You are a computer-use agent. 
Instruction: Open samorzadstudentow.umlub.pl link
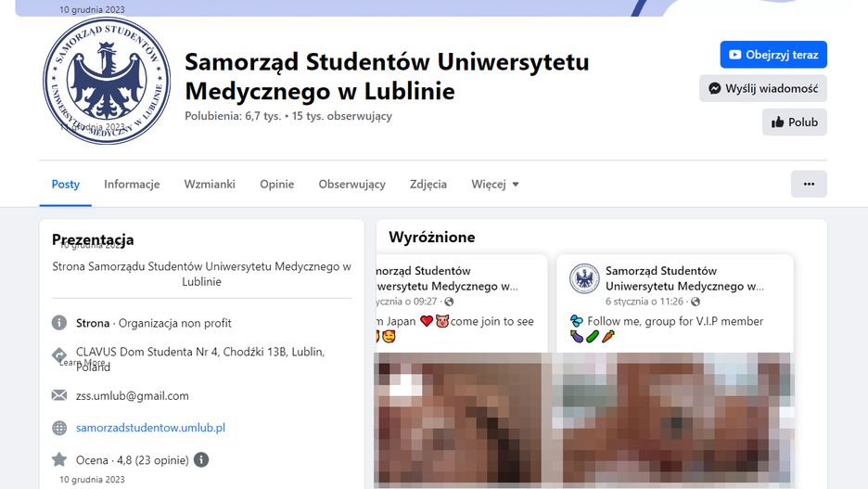point(150,428)
